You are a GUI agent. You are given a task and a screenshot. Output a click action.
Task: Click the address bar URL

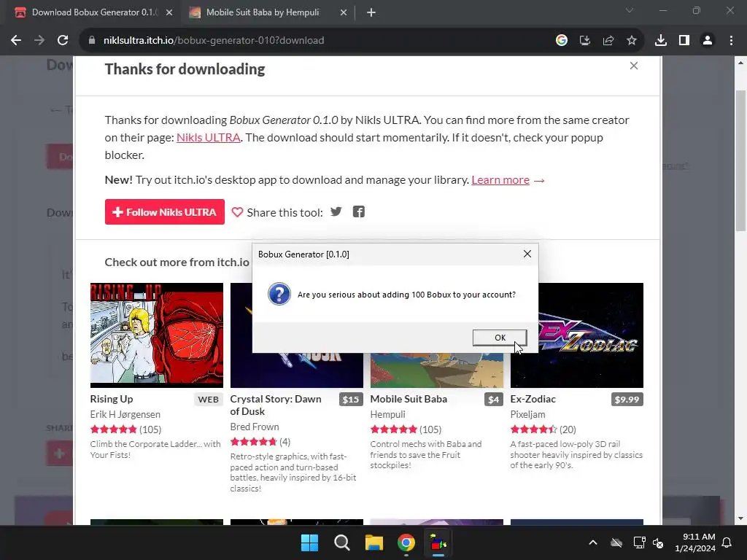214,41
